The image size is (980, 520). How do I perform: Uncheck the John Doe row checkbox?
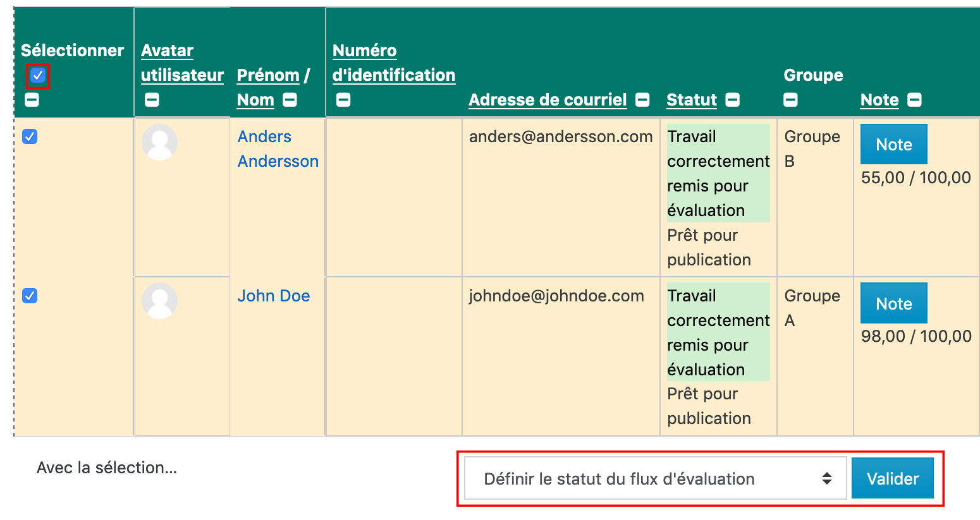30,296
